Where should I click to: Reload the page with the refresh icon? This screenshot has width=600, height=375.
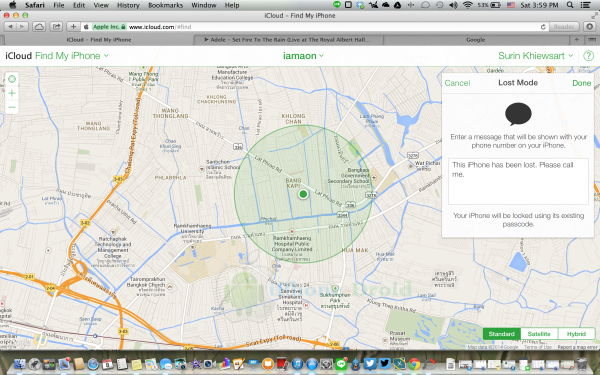(543, 27)
